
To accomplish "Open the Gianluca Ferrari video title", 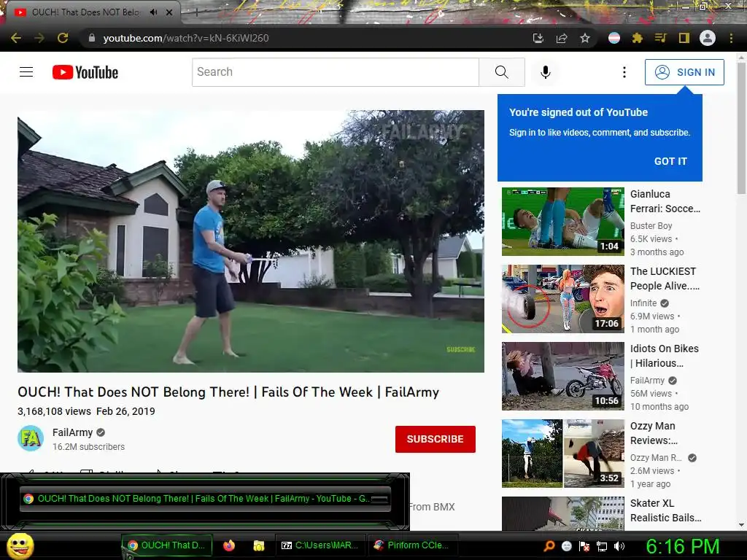I will point(665,201).
